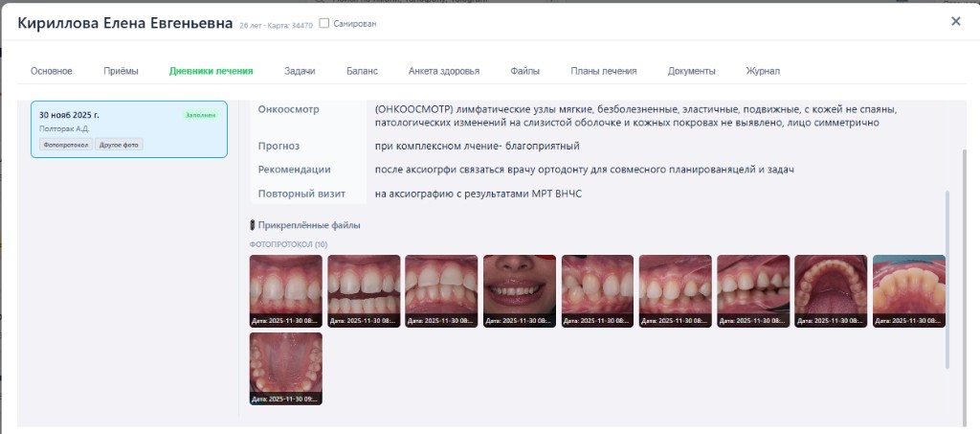Click the ОНКООСМОТР lymph nodes description text

(x=635, y=116)
